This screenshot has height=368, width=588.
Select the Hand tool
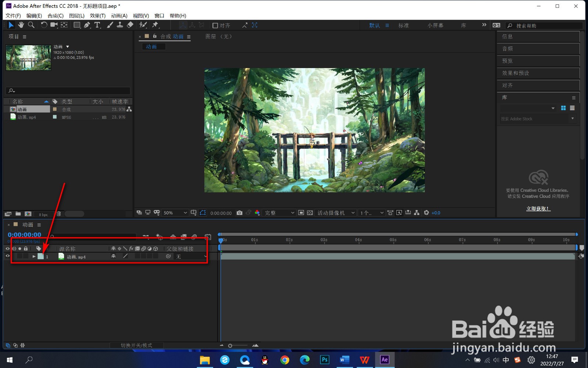21,25
